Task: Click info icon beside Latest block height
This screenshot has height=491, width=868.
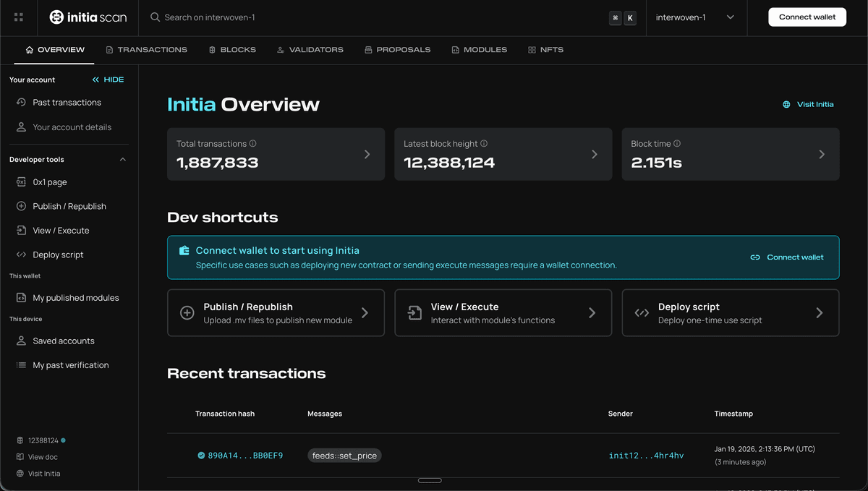Action: [x=484, y=144]
